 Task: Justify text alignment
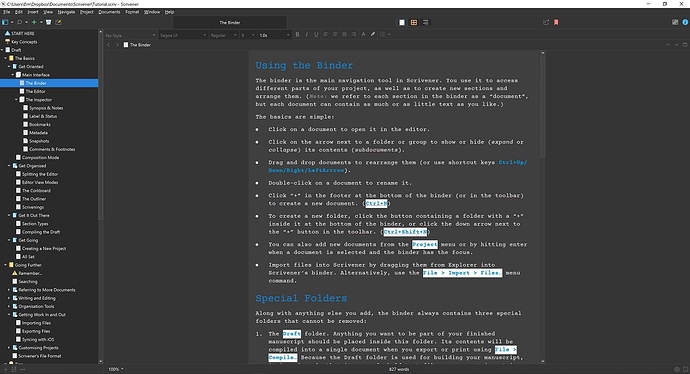pos(344,35)
